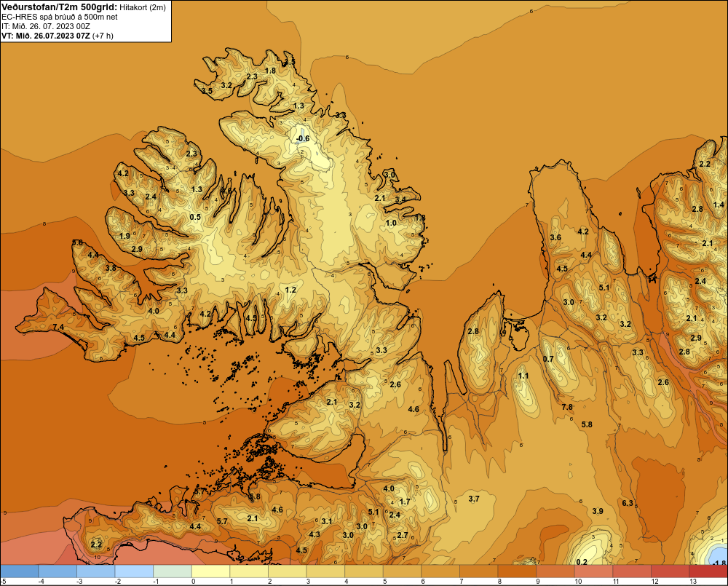Choose the legend swatch between 6 and 7

click(440, 571)
